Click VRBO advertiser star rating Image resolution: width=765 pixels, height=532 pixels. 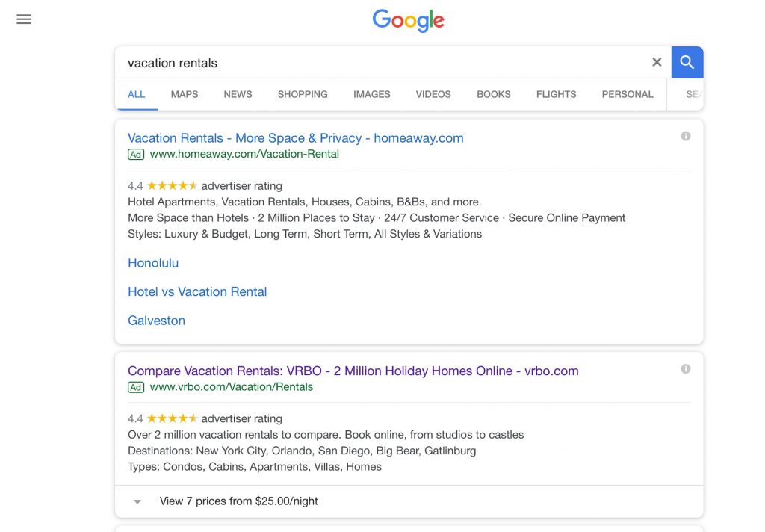click(173, 418)
